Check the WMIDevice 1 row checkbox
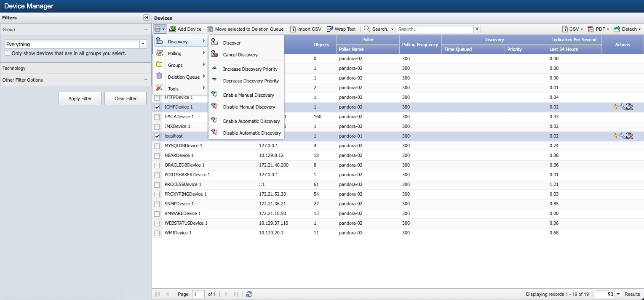 click(x=157, y=233)
